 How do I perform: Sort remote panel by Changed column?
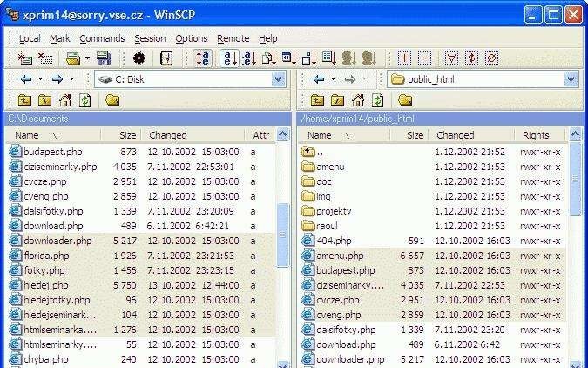tap(471, 135)
